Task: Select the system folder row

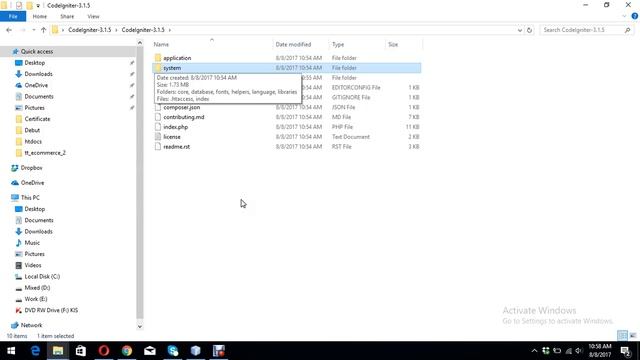Action: click(287, 68)
